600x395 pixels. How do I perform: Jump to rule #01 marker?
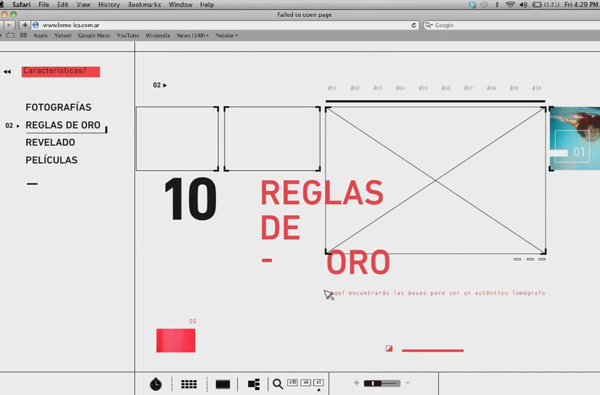click(x=332, y=88)
